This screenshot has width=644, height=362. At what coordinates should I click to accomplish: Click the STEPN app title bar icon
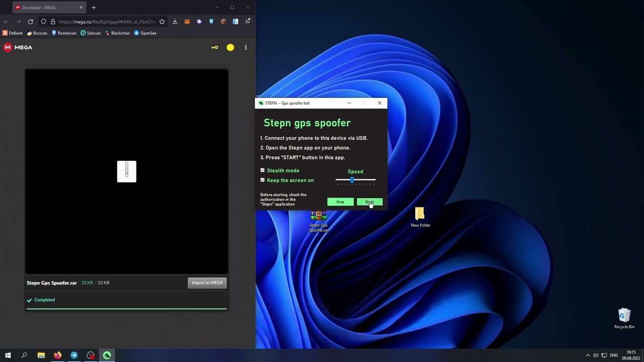pyautogui.click(x=261, y=103)
